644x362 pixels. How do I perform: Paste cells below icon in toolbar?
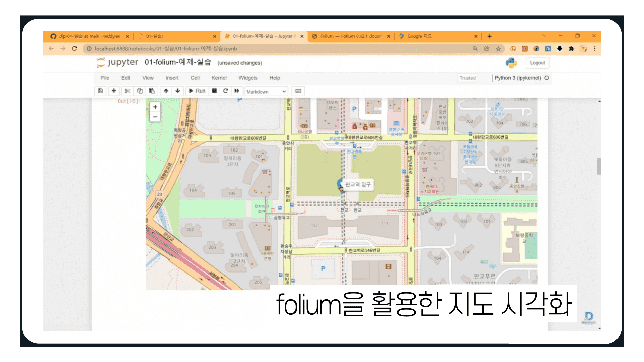coord(152,91)
